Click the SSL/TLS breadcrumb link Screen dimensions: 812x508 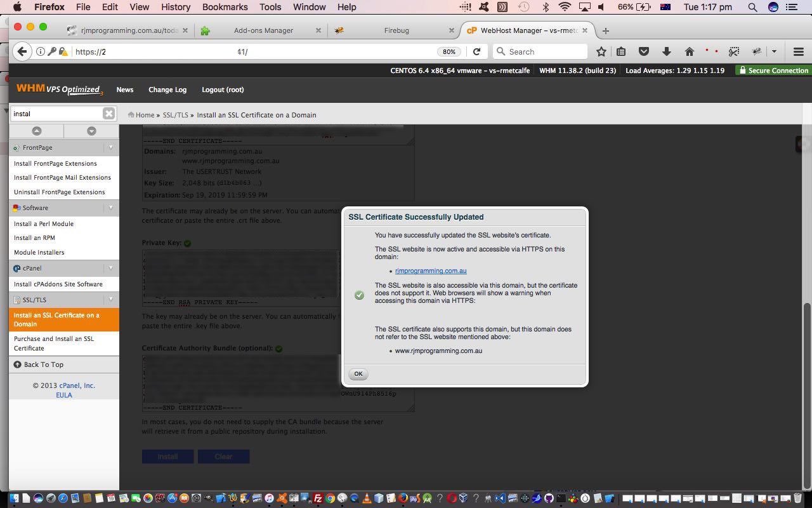pyautogui.click(x=176, y=115)
